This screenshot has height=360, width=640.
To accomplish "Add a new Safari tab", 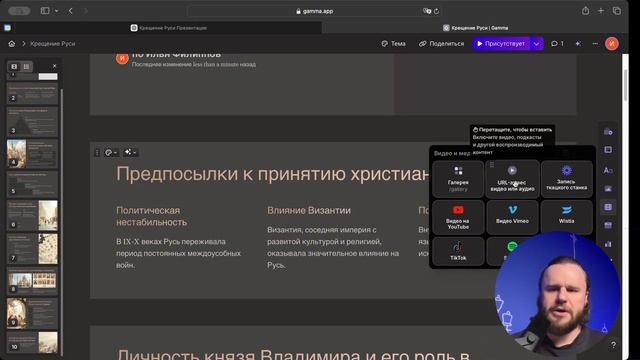I will click(601, 11).
